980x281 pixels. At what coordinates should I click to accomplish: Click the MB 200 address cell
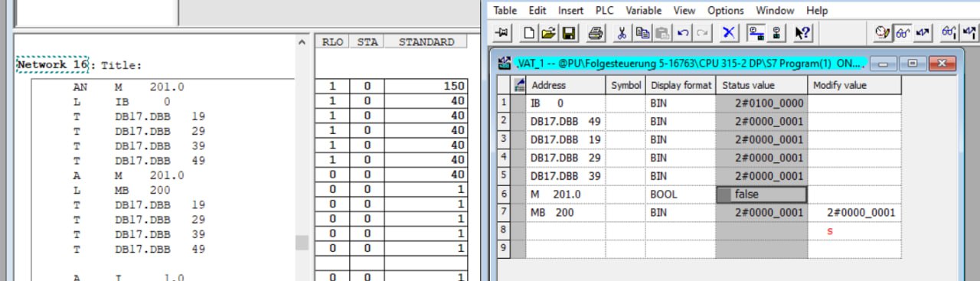point(566,213)
